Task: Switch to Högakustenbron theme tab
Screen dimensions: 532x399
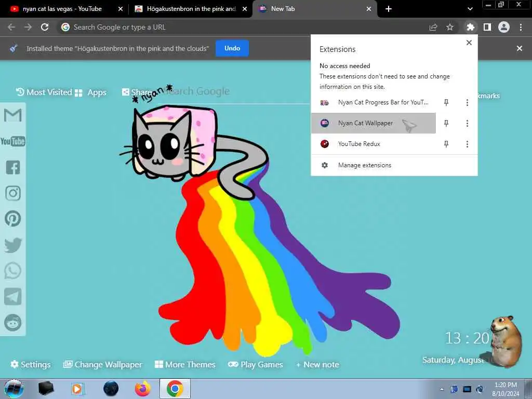Action: (x=191, y=9)
